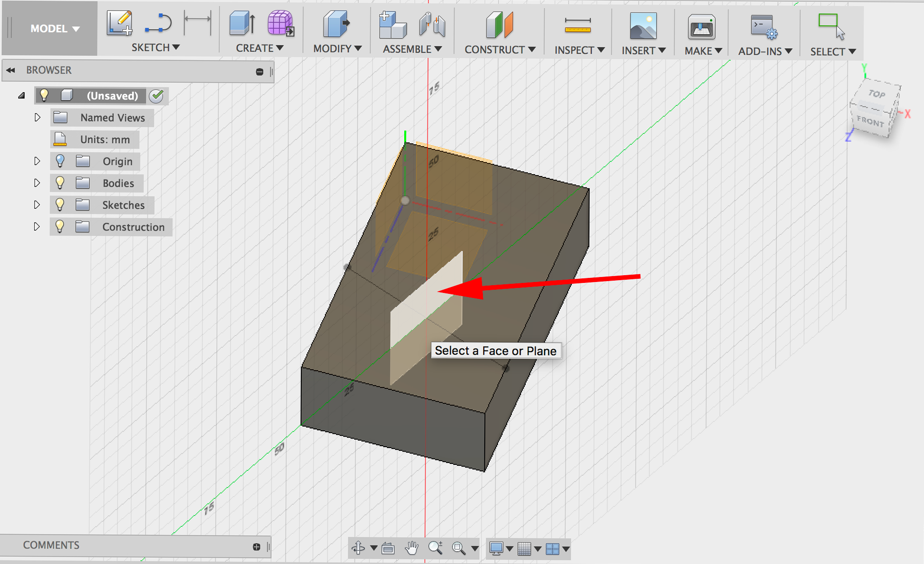The width and height of the screenshot is (924, 564).
Task: Toggle visibility bulb of Unsaved component
Action: (x=44, y=95)
